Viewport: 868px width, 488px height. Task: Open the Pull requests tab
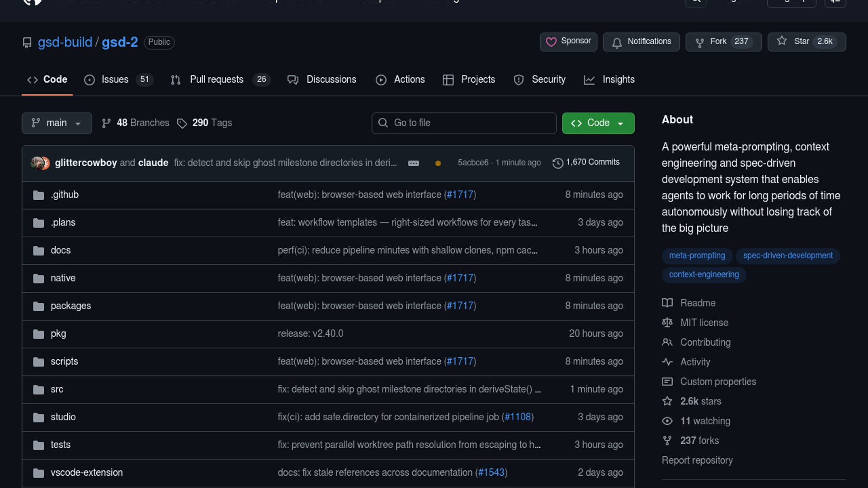pyautogui.click(x=217, y=80)
